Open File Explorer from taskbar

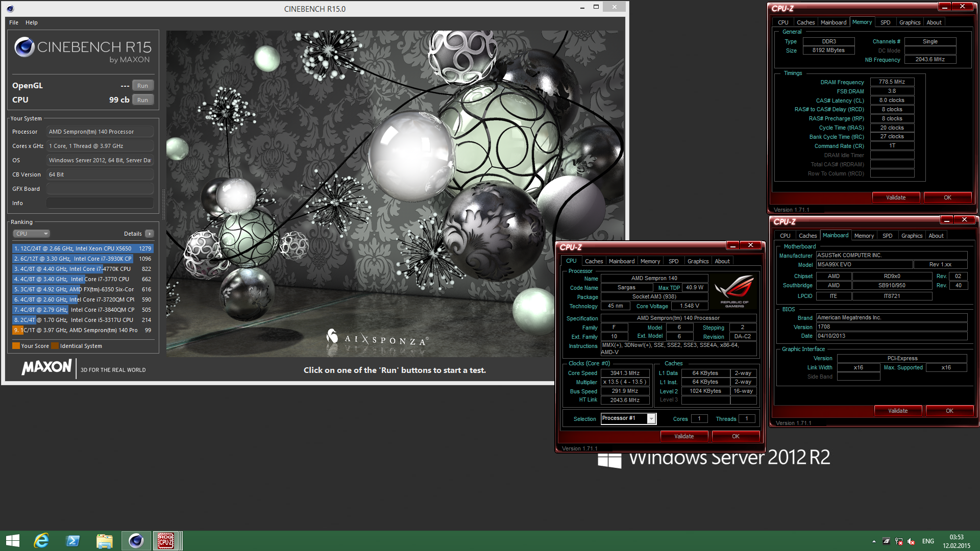click(x=105, y=541)
